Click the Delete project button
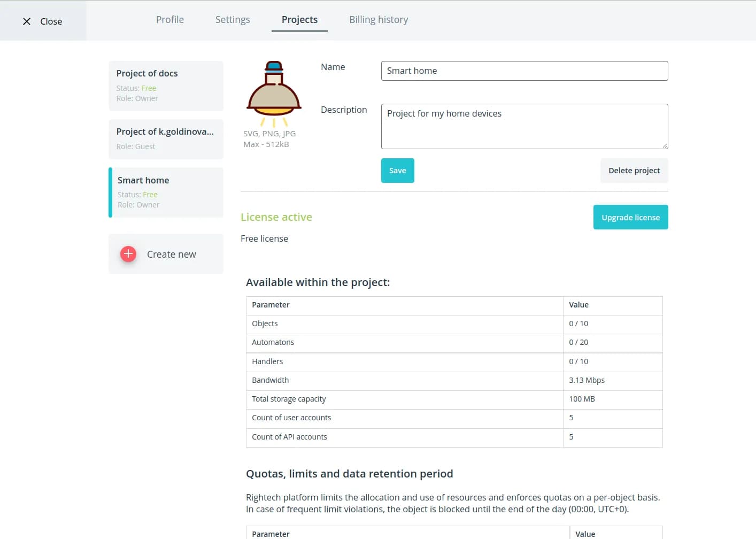The width and height of the screenshot is (756, 539). [634, 171]
